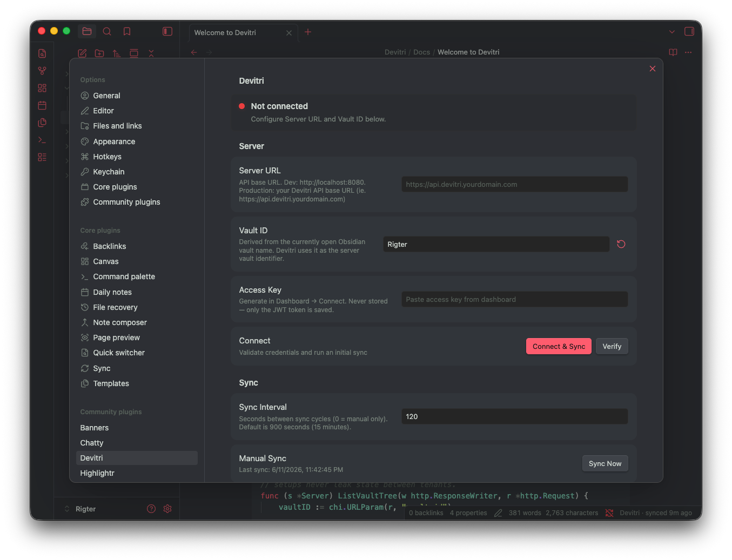Focus the Server URL input field
The image size is (732, 560).
[515, 184]
